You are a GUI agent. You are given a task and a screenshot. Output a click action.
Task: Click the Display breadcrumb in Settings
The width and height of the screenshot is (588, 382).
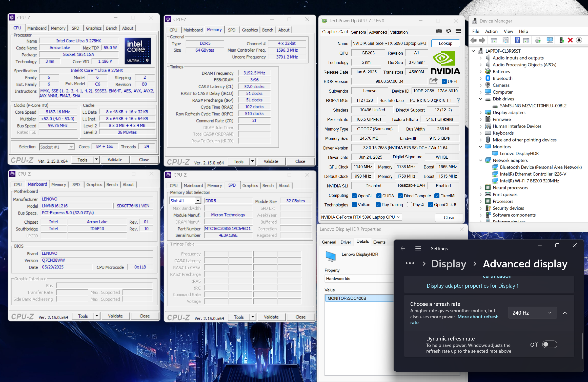[x=449, y=264]
